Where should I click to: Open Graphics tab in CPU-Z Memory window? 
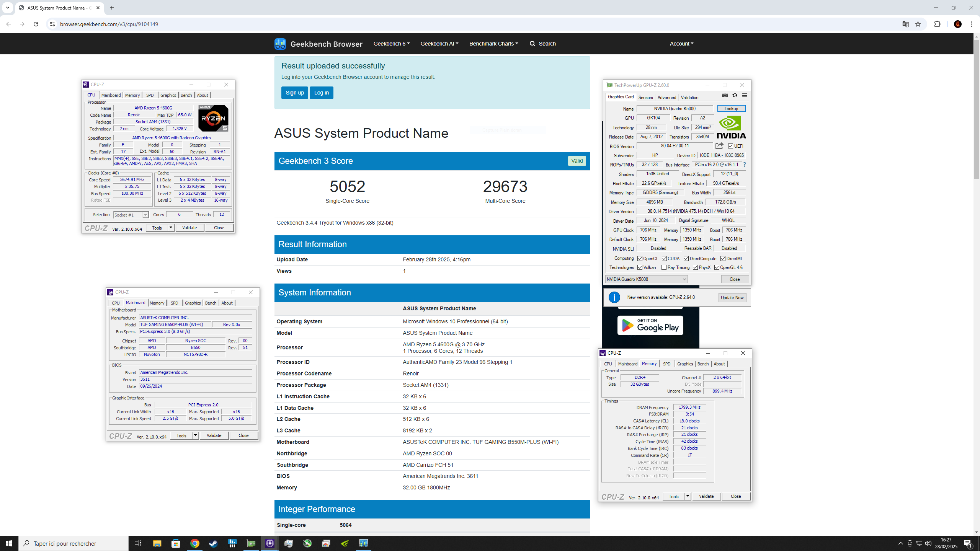click(685, 364)
